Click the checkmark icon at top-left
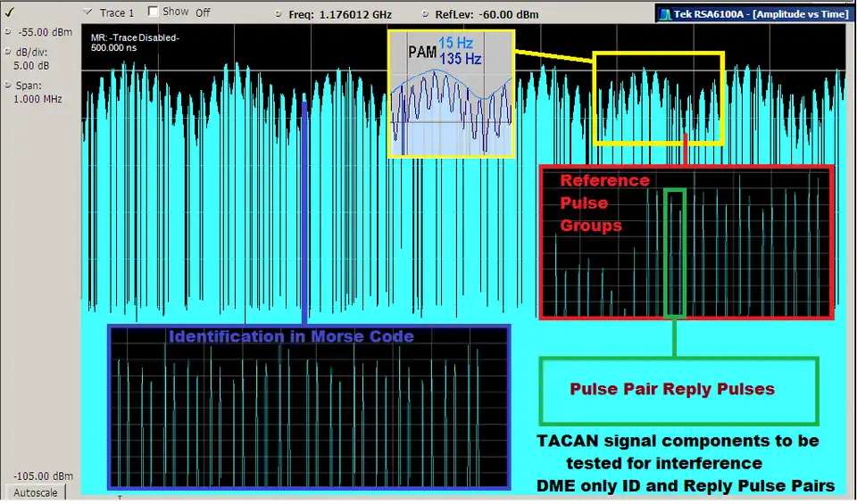 (x=10, y=12)
